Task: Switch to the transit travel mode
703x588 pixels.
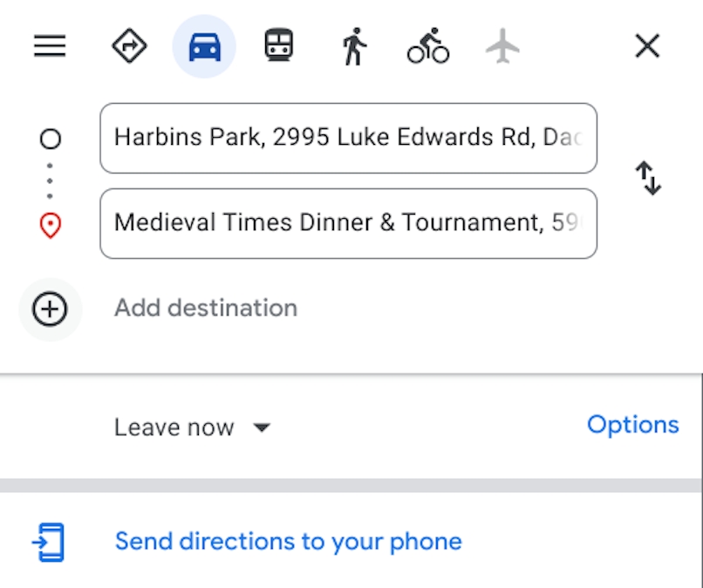Action: pos(278,46)
